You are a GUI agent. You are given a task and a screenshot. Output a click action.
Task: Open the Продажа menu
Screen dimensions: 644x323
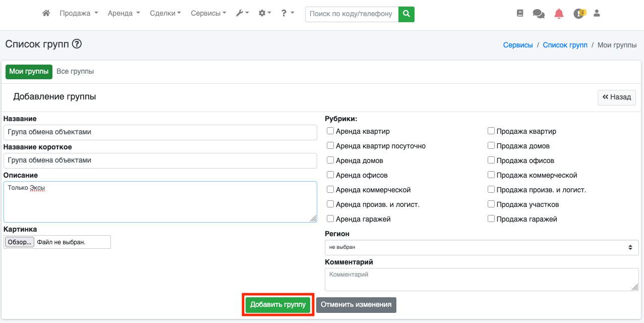pos(79,14)
